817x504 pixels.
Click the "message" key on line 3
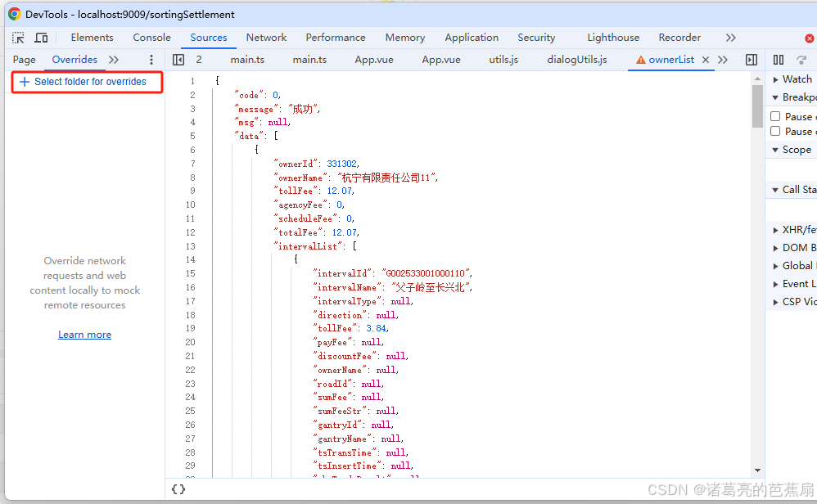tap(256, 110)
